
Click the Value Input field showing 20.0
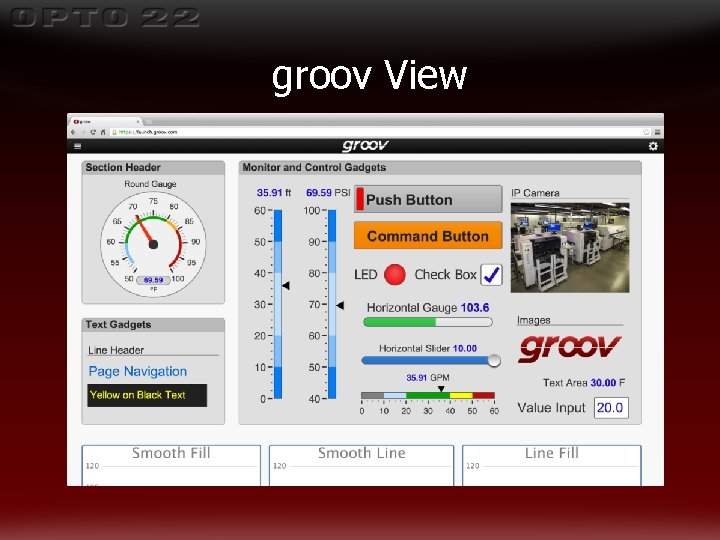tap(611, 408)
